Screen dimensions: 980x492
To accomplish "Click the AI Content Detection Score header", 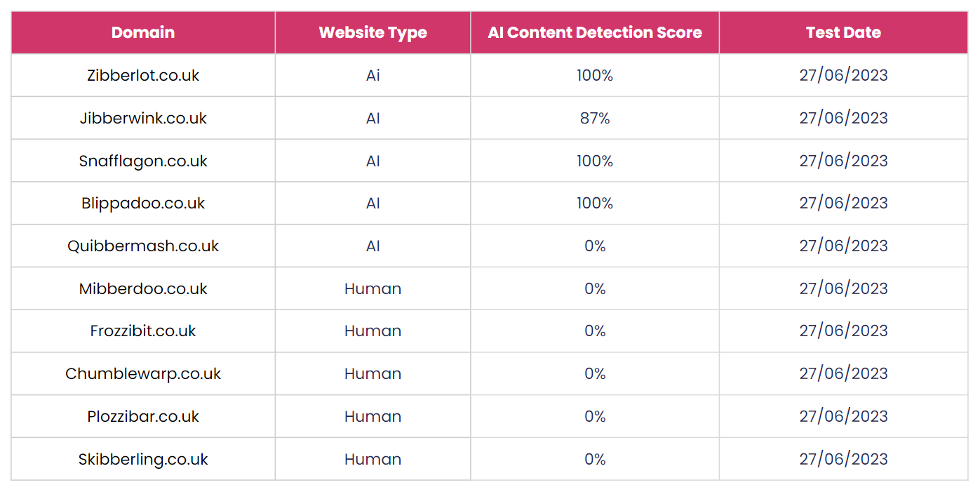I will tap(595, 32).
